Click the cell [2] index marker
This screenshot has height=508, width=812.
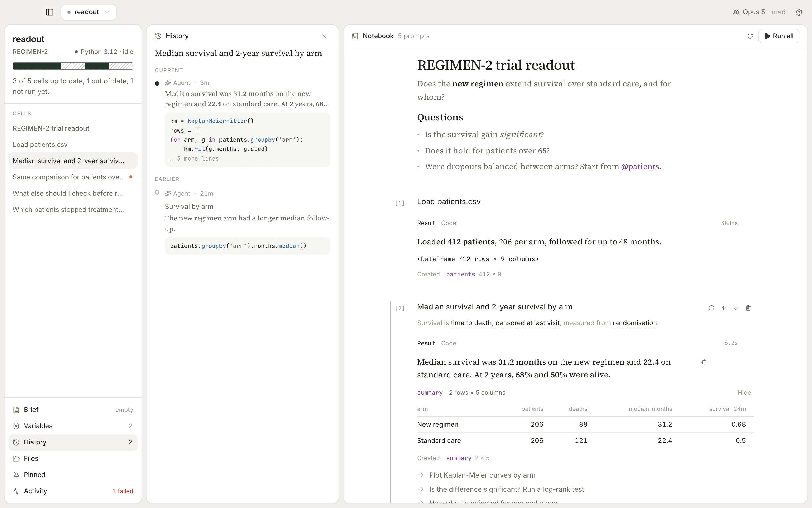coord(400,308)
